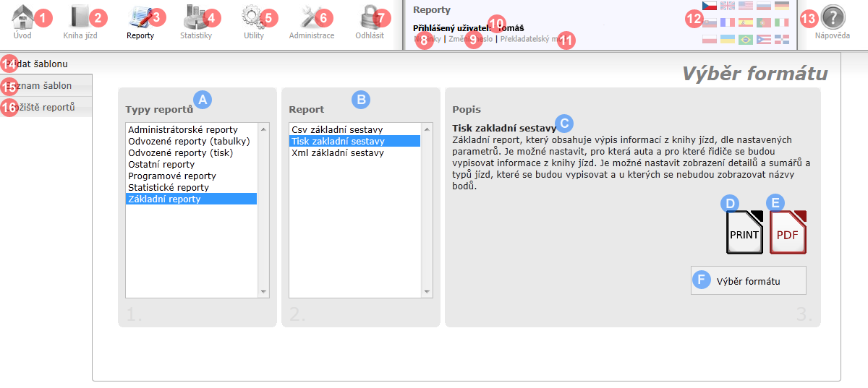This screenshot has width=868, height=388.
Task: Select Administrátorské reporty in the list
Action: pyautogui.click(x=191, y=129)
